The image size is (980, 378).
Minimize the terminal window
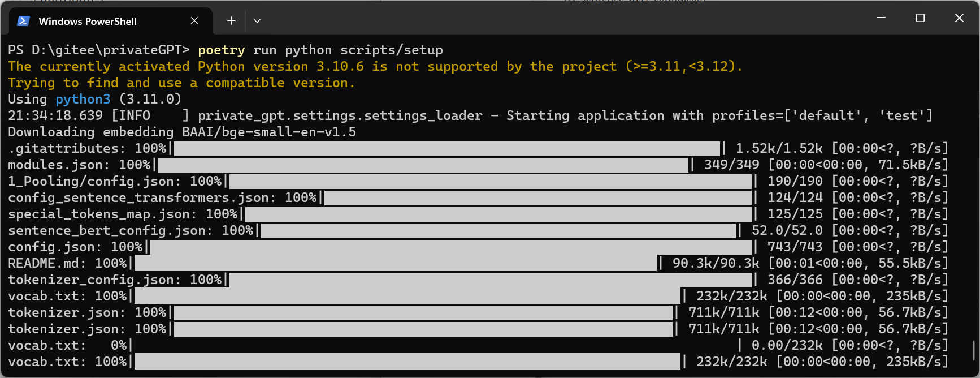click(881, 18)
